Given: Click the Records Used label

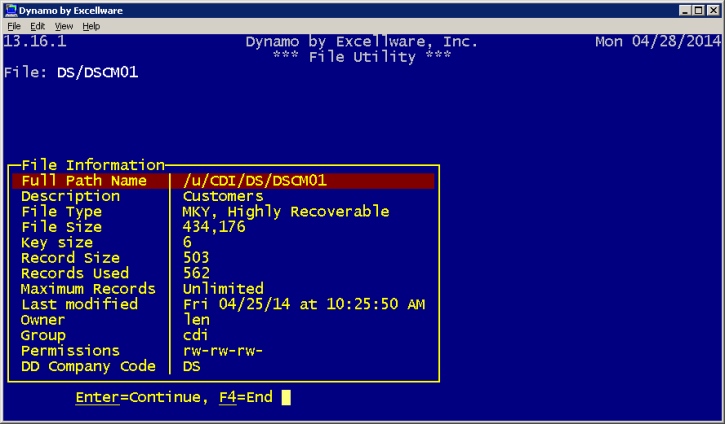Looking at the screenshot, I should (75, 273).
